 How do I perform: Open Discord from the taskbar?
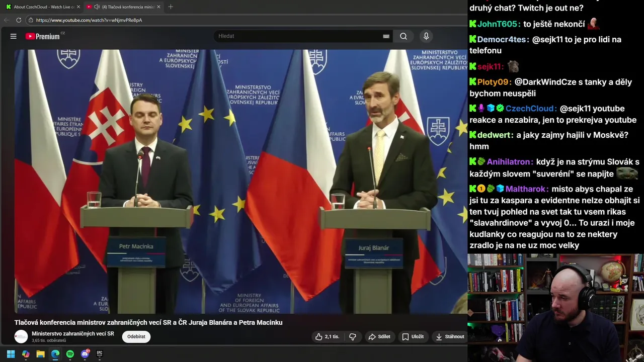point(85,354)
